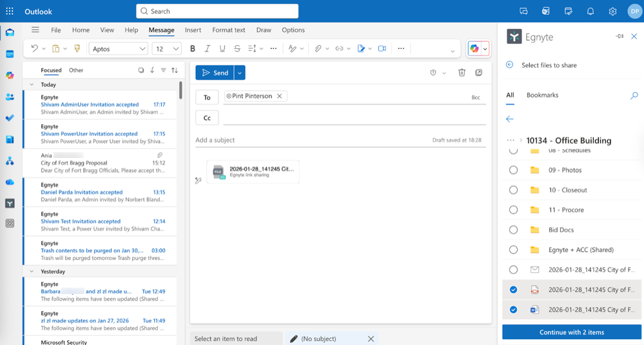The width and height of the screenshot is (644, 345).
Task: Select the 09 - Photos folder radio
Action: coord(513,170)
